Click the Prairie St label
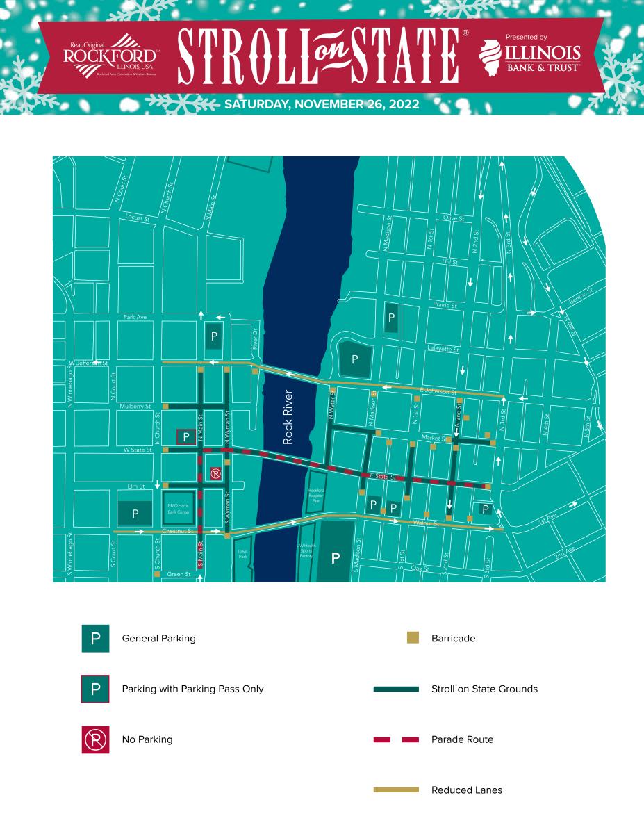This screenshot has height=834, width=644. [445, 305]
